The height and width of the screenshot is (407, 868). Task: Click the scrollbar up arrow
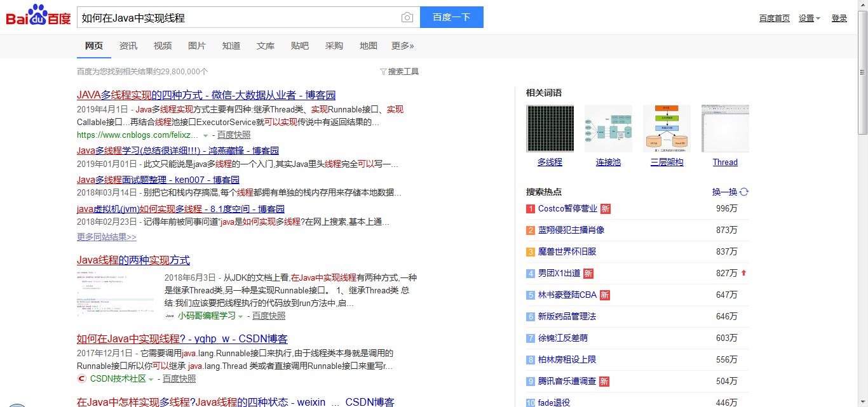point(862,5)
